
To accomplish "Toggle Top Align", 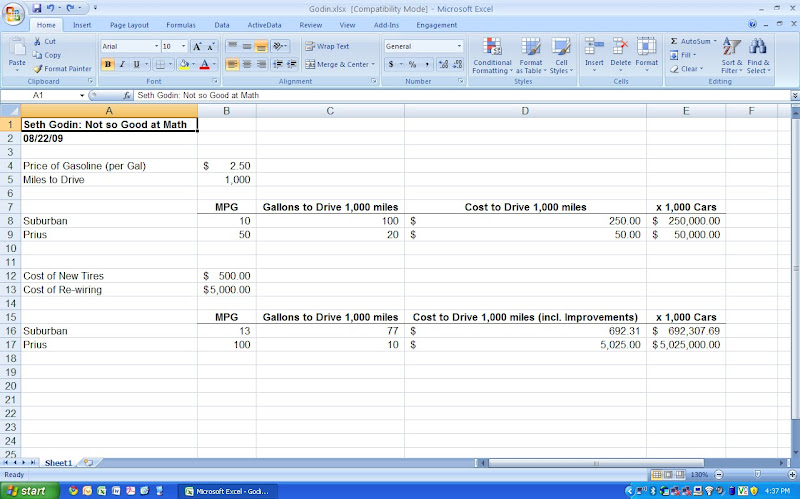I will (232, 46).
